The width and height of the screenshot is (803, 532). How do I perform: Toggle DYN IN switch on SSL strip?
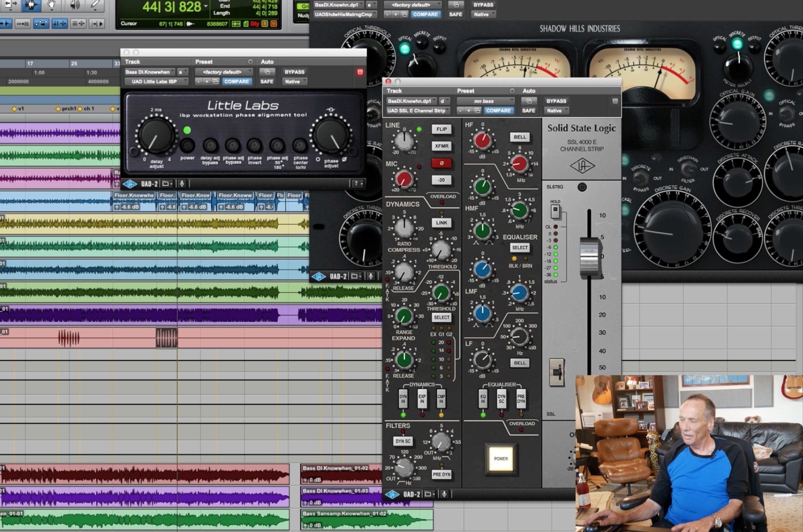(x=403, y=398)
